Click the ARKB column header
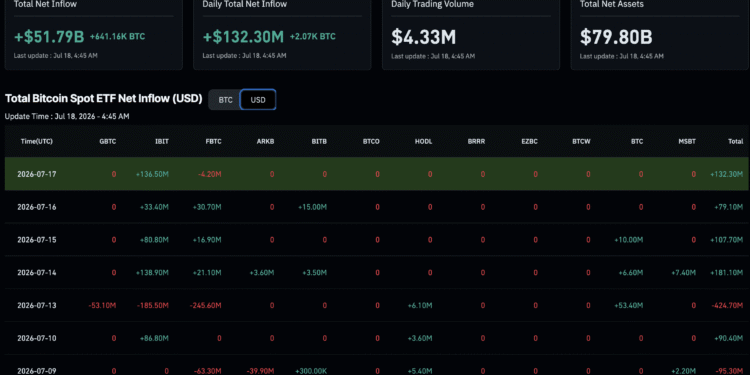Image resolution: width=750 pixels, height=375 pixels. point(265,142)
